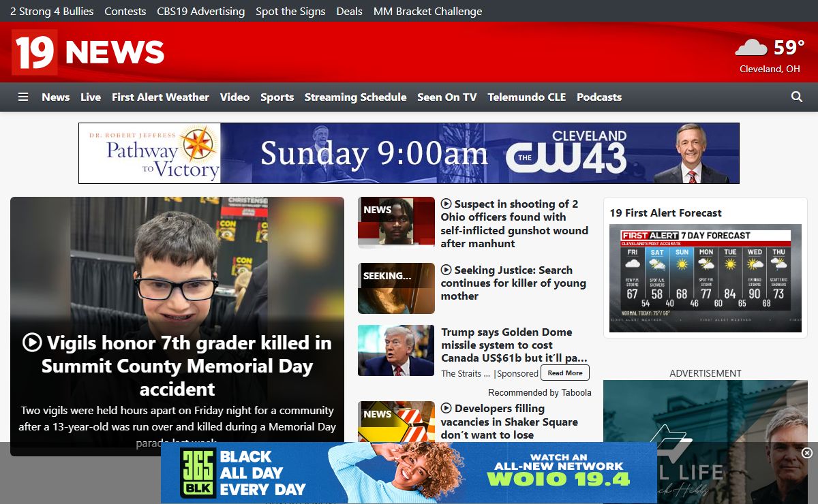This screenshot has width=818, height=504.
Task: Close the bottom banner ad
Action: [807, 453]
